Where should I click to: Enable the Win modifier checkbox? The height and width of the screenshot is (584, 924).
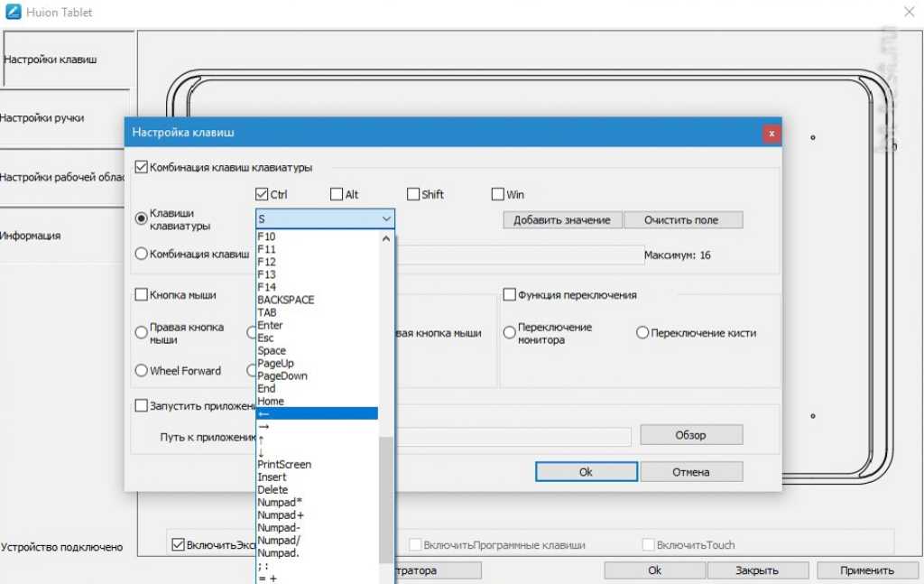coord(497,194)
